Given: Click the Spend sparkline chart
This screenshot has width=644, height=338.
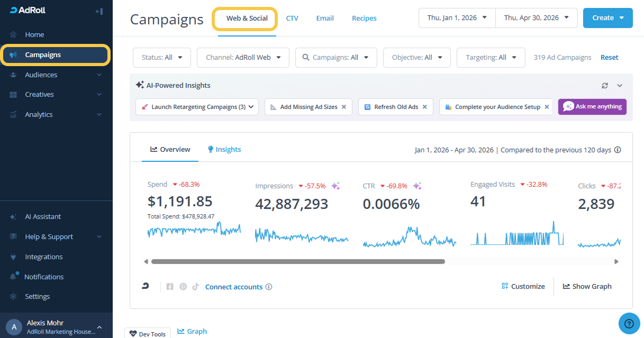Looking at the screenshot, I should (194, 229).
